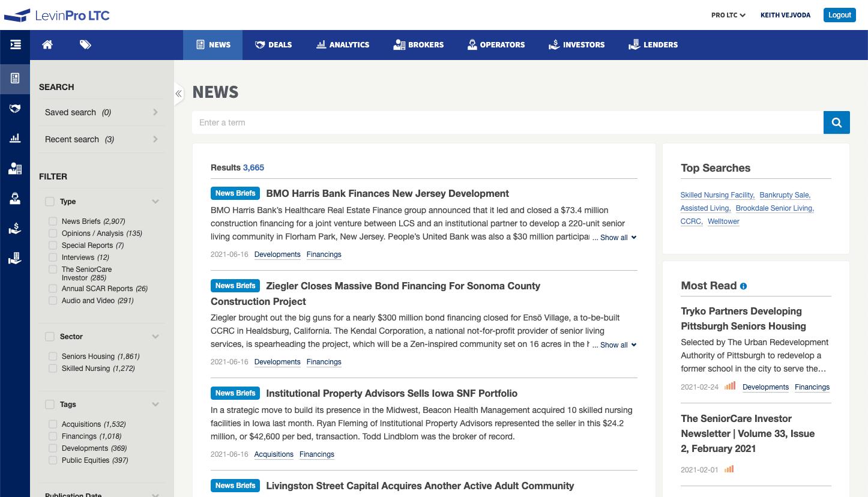Click the LevinPro LTC logo
Viewport: 868px width, 497px height.
click(57, 15)
